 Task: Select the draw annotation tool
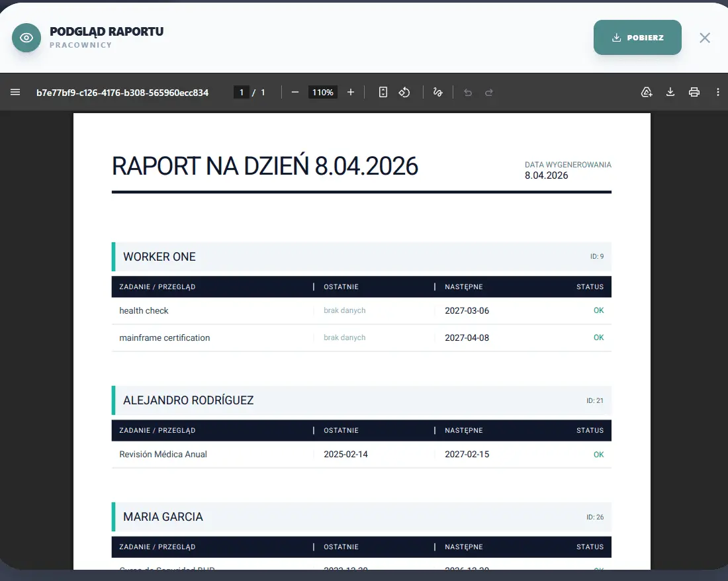[438, 93]
